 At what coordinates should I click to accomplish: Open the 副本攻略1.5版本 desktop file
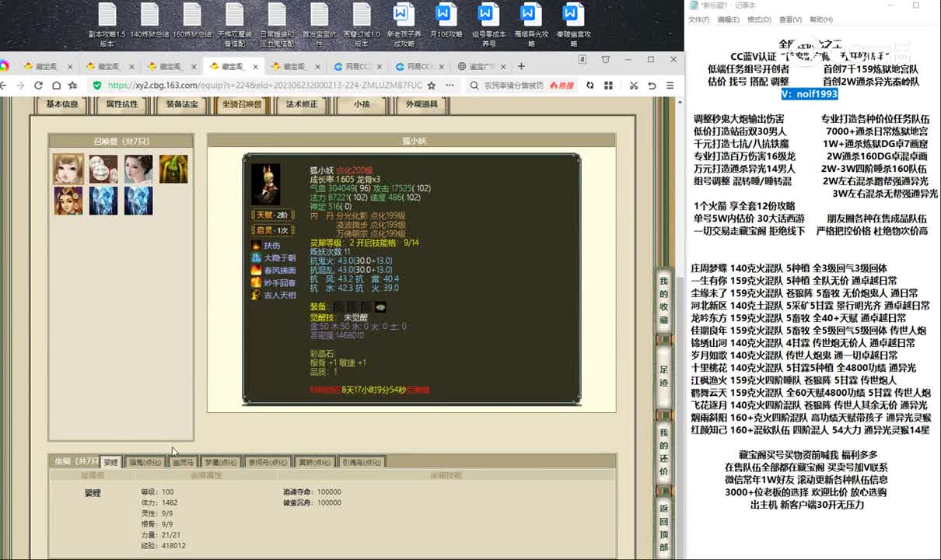click(107, 25)
